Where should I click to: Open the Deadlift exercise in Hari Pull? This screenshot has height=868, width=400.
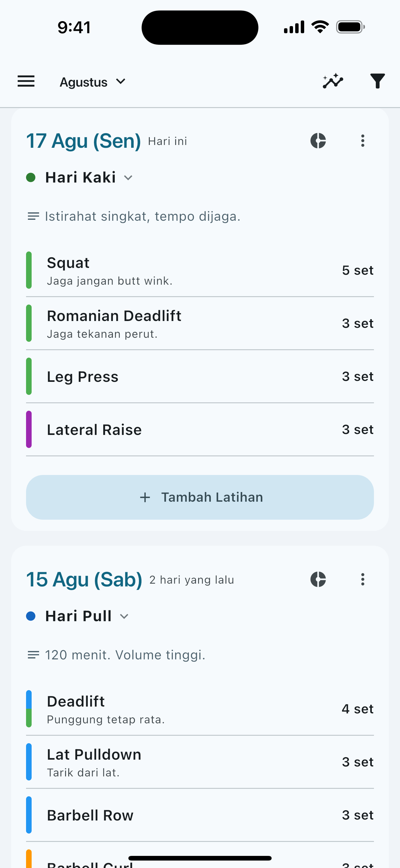pyautogui.click(x=200, y=709)
